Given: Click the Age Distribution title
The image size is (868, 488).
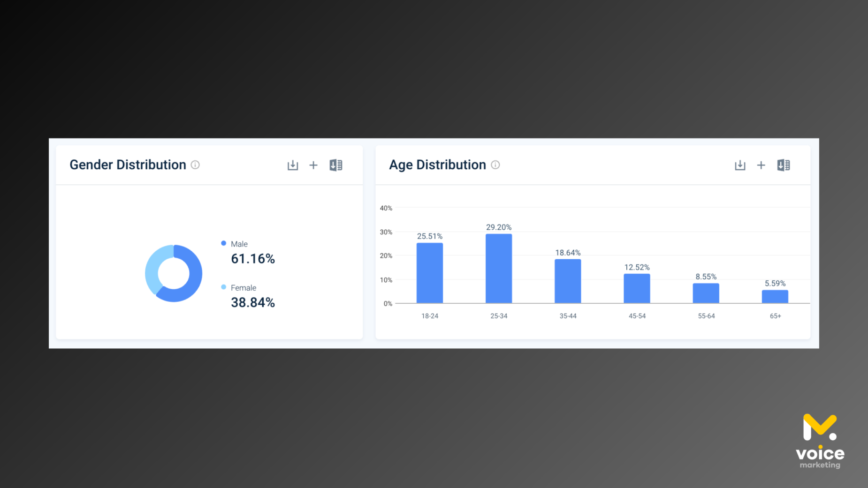Looking at the screenshot, I should click(x=437, y=165).
